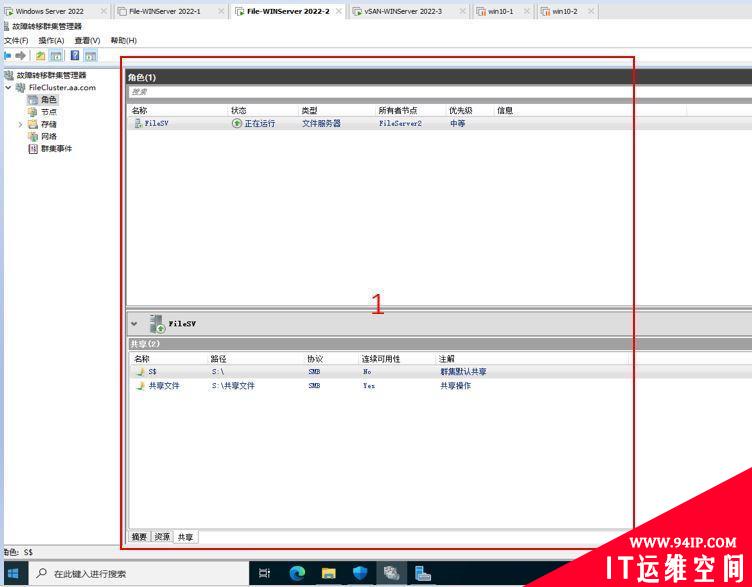This screenshot has height=587, width=752.
Task: Click the 信息 column header
Action: pyautogui.click(x=505, y=110)
